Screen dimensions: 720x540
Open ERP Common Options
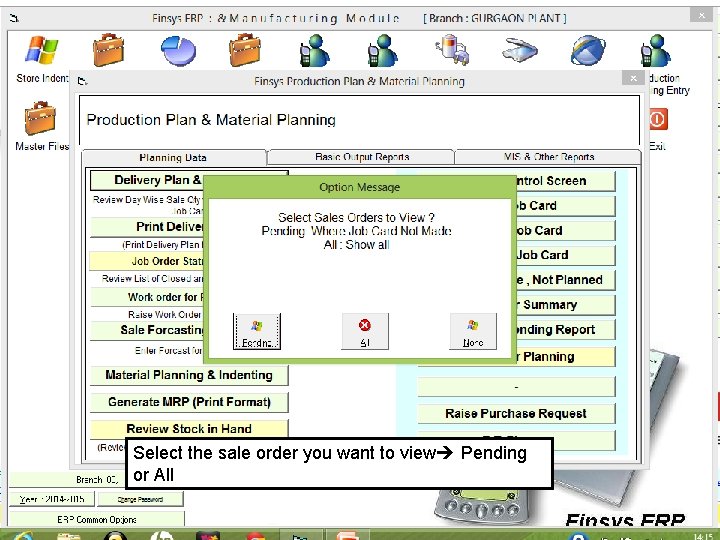coord(97,519)
